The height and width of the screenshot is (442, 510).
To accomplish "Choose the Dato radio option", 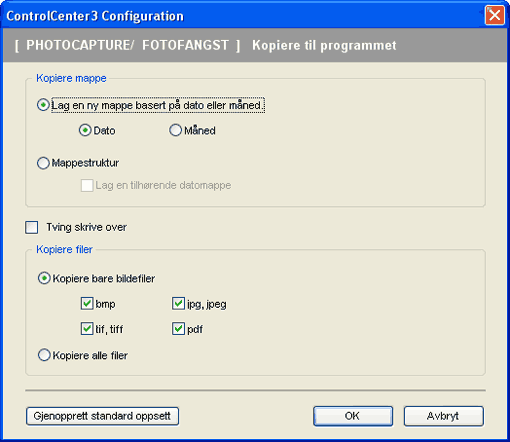I will coord(85,130).
